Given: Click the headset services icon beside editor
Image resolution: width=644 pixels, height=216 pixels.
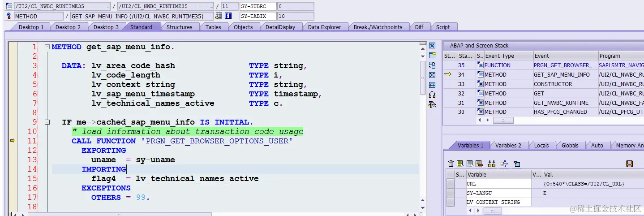Looking at the screenshot, I should [432, 95].
